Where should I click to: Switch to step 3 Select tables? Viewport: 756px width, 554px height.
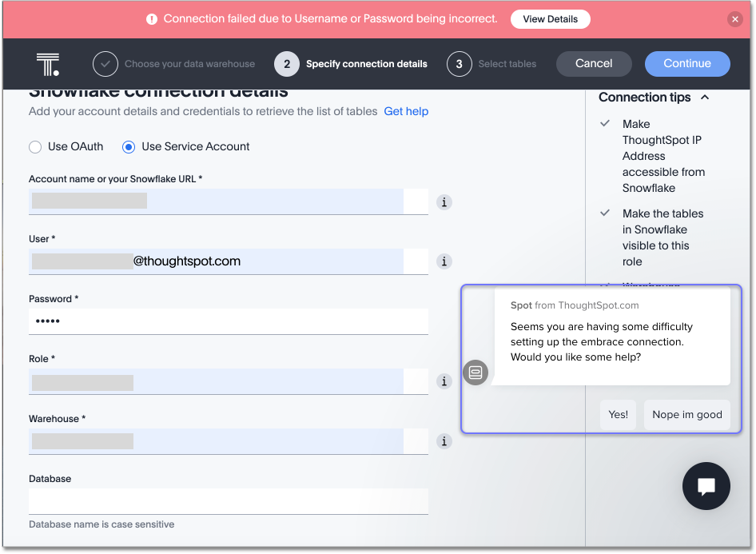tap(460, 64)
